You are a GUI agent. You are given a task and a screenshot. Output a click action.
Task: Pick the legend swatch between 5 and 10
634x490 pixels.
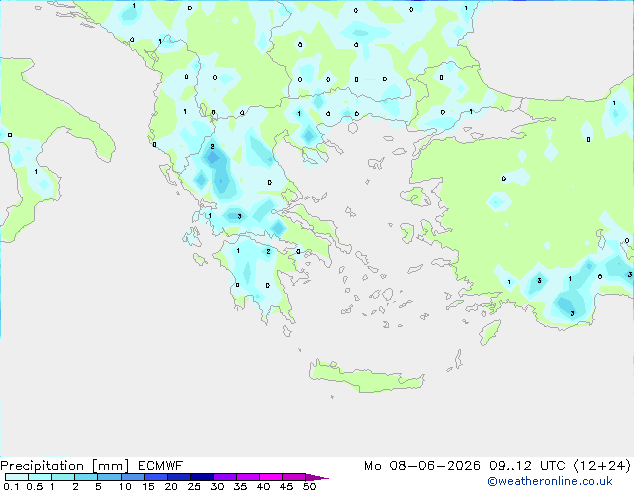click(x=109, y=477)
